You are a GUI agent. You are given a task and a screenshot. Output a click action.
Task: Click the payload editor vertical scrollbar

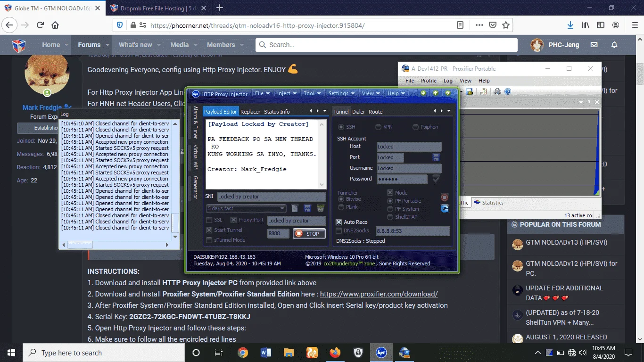pyautogui.click(x=322, y=154)
